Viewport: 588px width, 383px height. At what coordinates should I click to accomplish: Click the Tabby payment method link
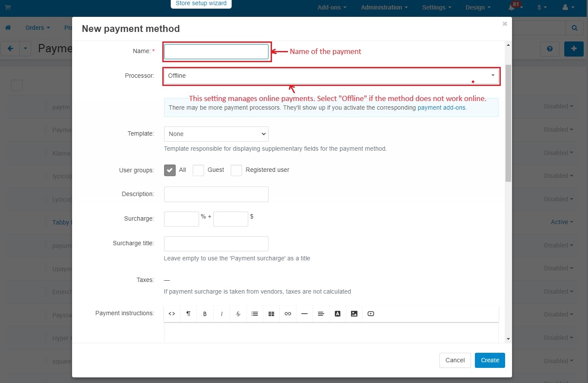[x=61, y=222]
